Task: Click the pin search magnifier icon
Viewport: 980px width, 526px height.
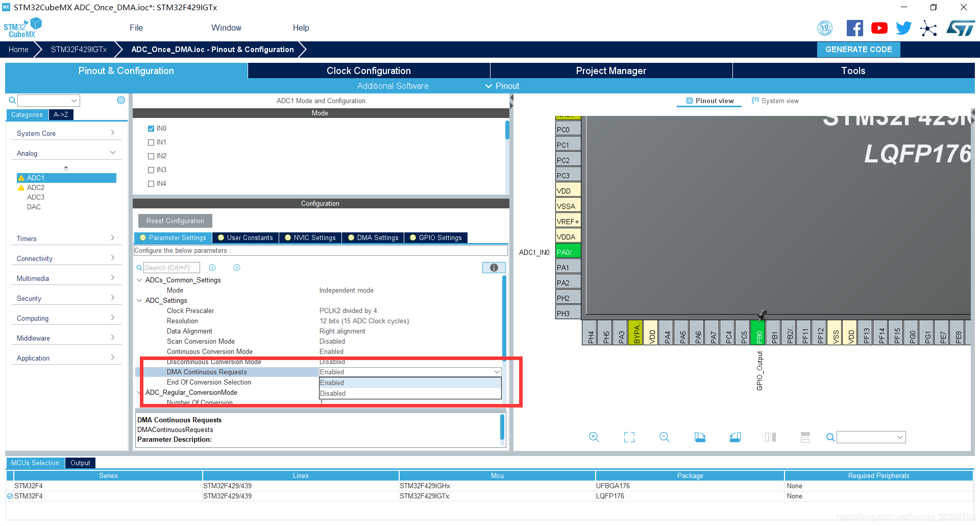Action: [x=830, y=437]
